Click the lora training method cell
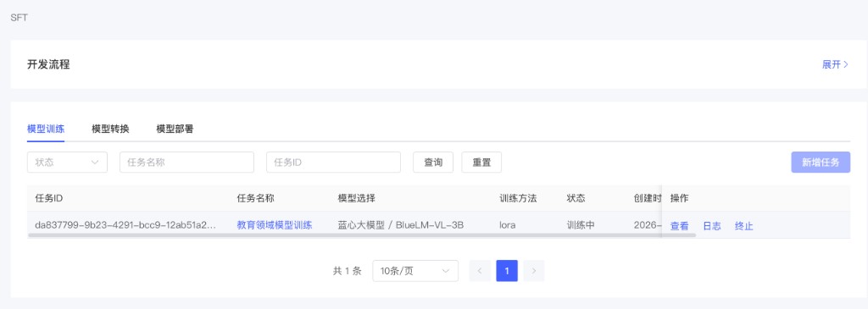Screen dimensions: 868x309 508,225
